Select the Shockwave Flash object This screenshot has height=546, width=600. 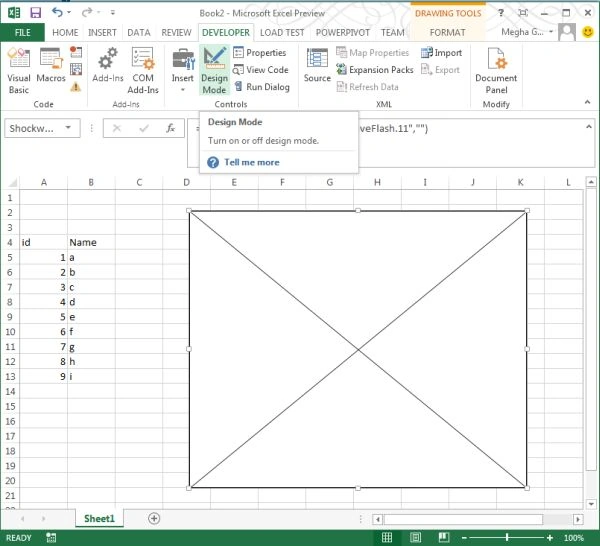pyautogui.click(x=358, y=349)
